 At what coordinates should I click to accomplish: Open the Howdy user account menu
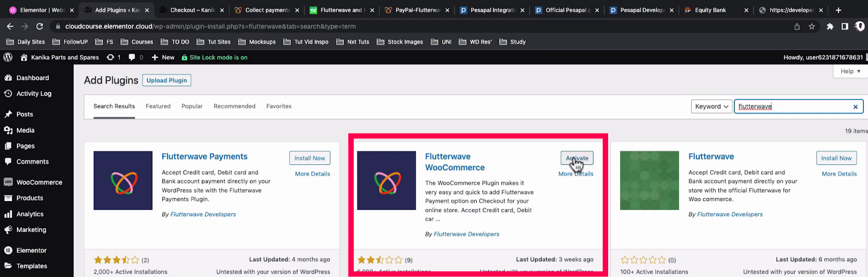pyautogui.click(x=823, y=57)
